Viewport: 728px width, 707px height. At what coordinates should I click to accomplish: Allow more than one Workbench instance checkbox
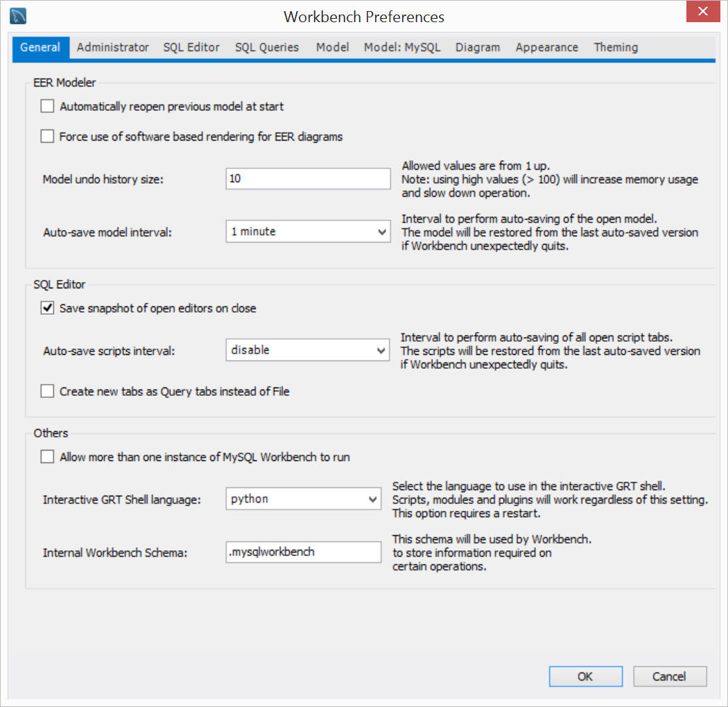click(x=47, y=457)
